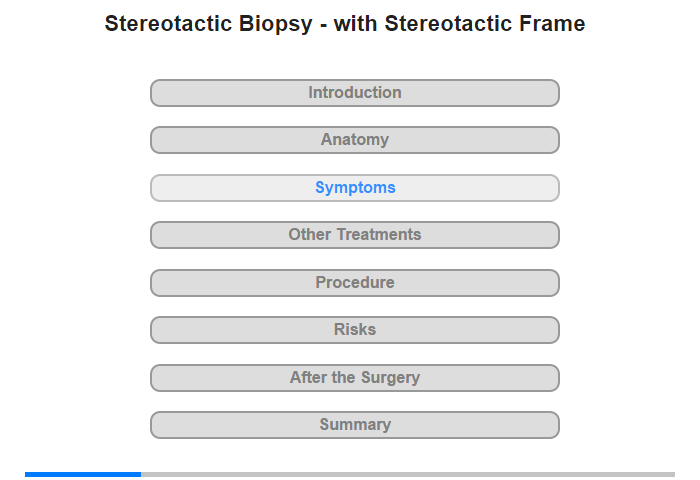Image resolution: width=700 pixels, height=480 pixels.
Task: Open the Other Treatments section
Action: click(x=355, y=235)
